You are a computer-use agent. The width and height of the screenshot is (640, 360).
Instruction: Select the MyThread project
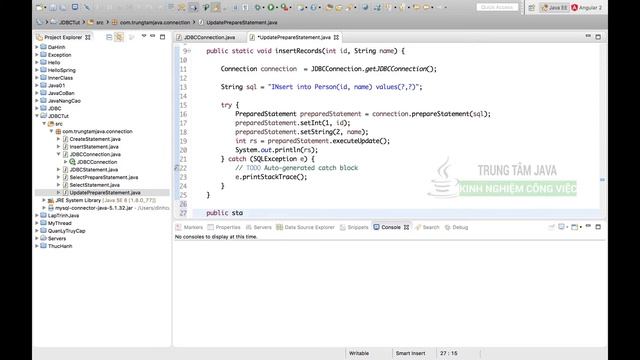point(60,223)
